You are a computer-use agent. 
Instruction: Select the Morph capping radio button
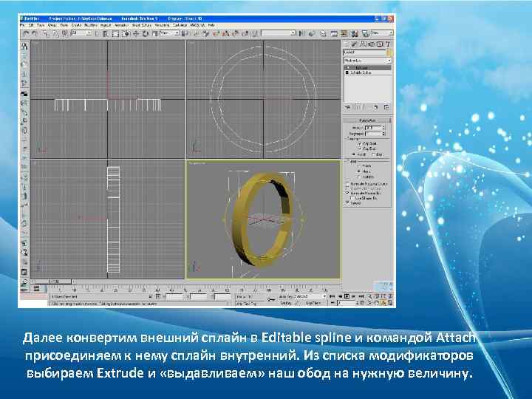click(354, 154)
